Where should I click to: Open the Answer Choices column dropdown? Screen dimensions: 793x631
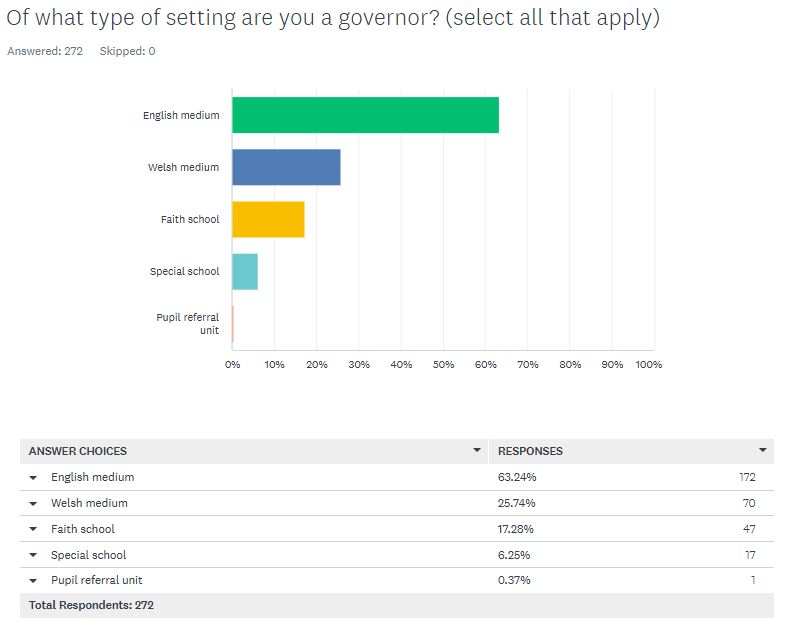coord(477,451)
